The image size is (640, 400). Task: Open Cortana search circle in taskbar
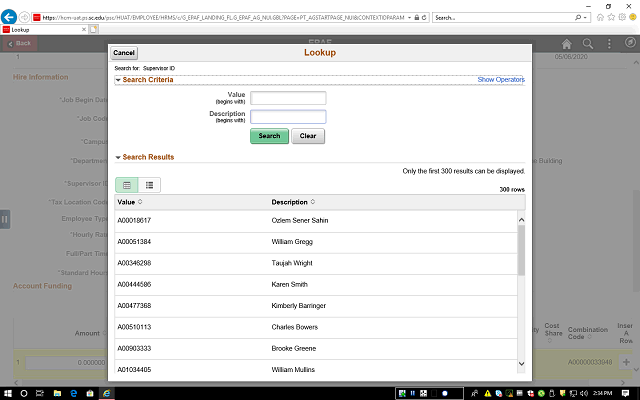(x=24, y=393)
